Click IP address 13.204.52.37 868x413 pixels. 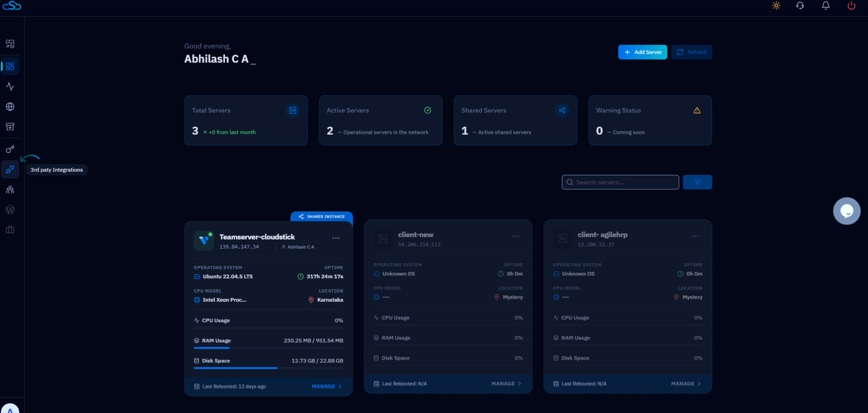click(596, 245)
